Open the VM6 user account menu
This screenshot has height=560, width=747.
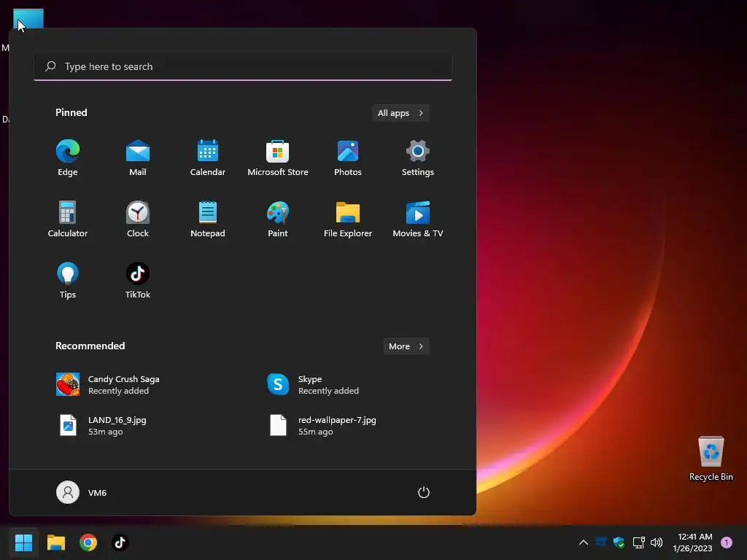coord(82,492)
